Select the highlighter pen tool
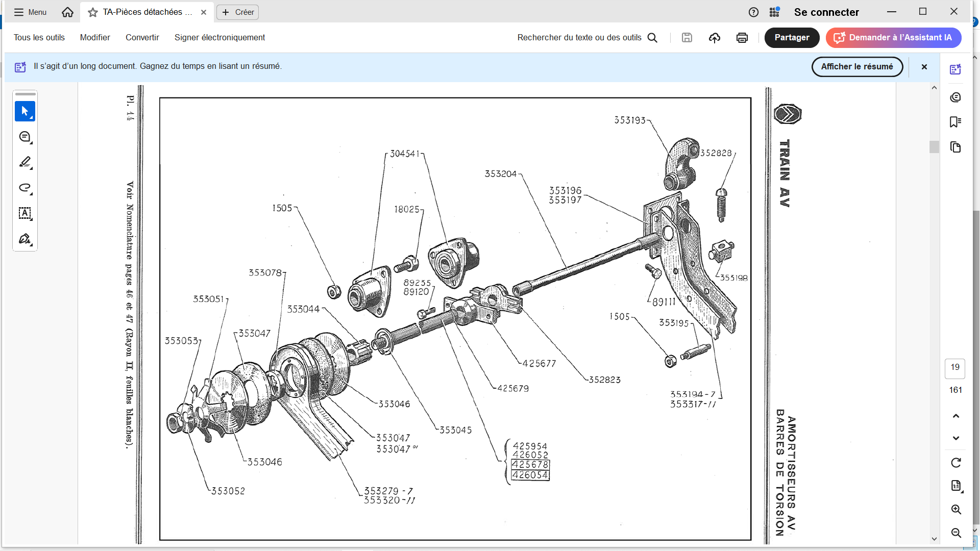The height and width of the screenshot is (551, 980). point(24,162)
